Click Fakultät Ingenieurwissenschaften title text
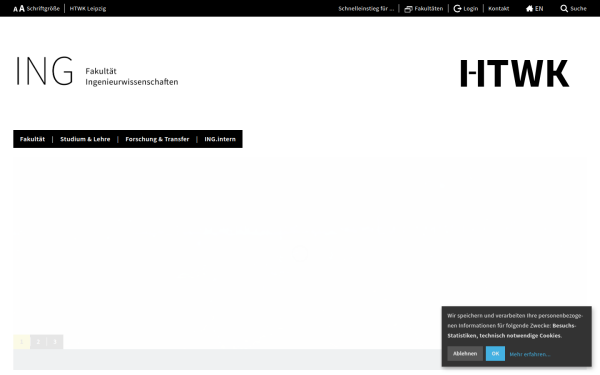 coord(132,77)
